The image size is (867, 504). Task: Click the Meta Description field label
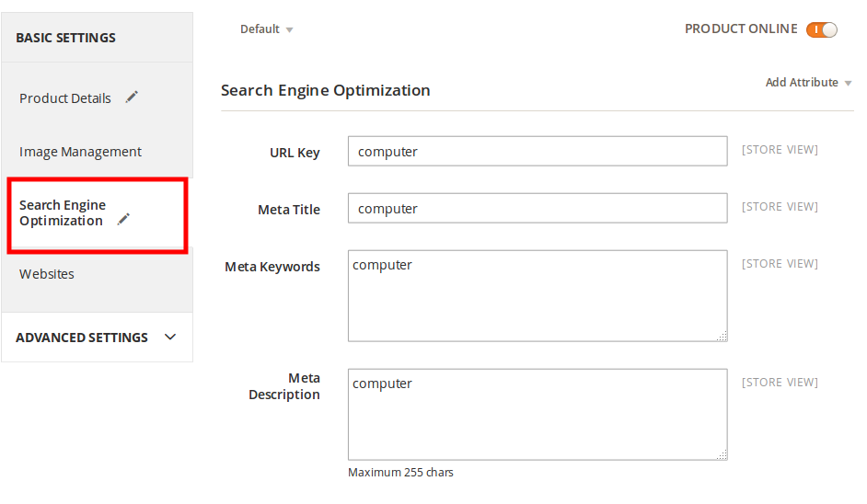click(x=284, y=386)
